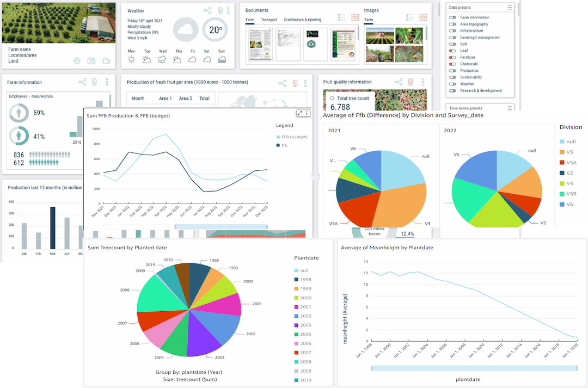Switch the Documents panel to grid view icon
The height and width of the screenshot is (388, 588).
(355, 16)
